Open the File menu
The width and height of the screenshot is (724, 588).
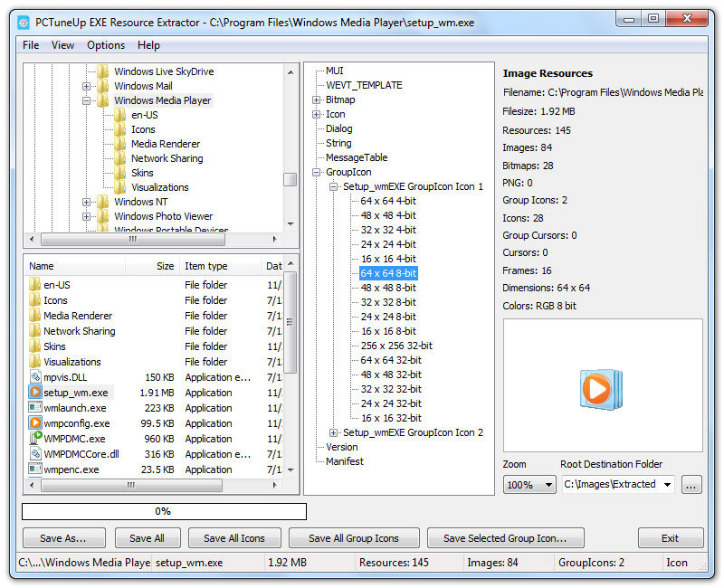pyautogui.click(x=31, y=45)
